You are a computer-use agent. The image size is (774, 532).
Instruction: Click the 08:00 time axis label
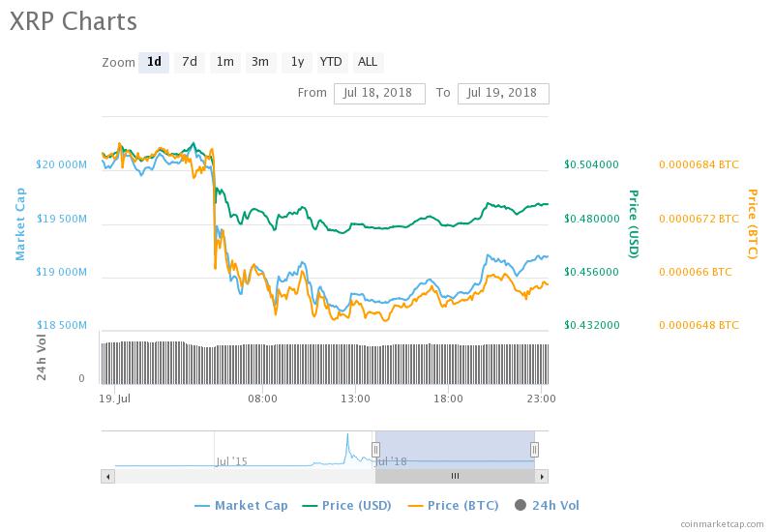pyautogui.click(x=262, y=399)
